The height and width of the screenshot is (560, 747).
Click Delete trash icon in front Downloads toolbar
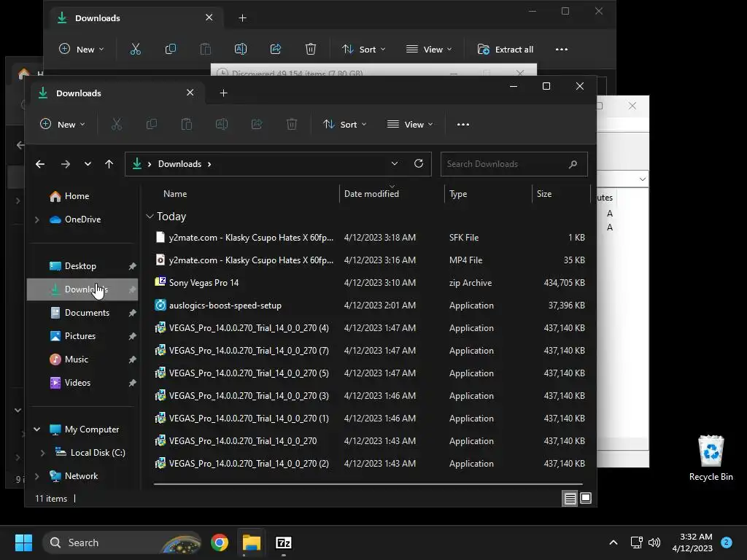click(292, 124)
